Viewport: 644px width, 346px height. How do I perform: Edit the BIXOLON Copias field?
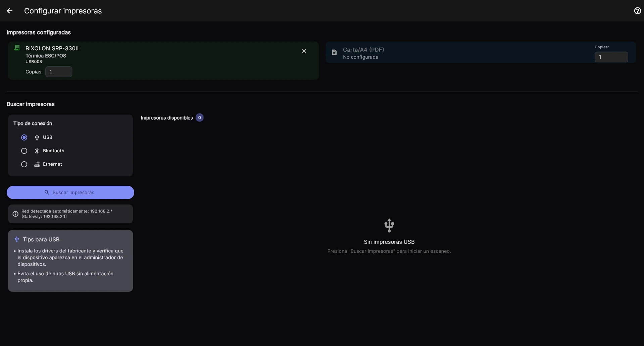59,72
